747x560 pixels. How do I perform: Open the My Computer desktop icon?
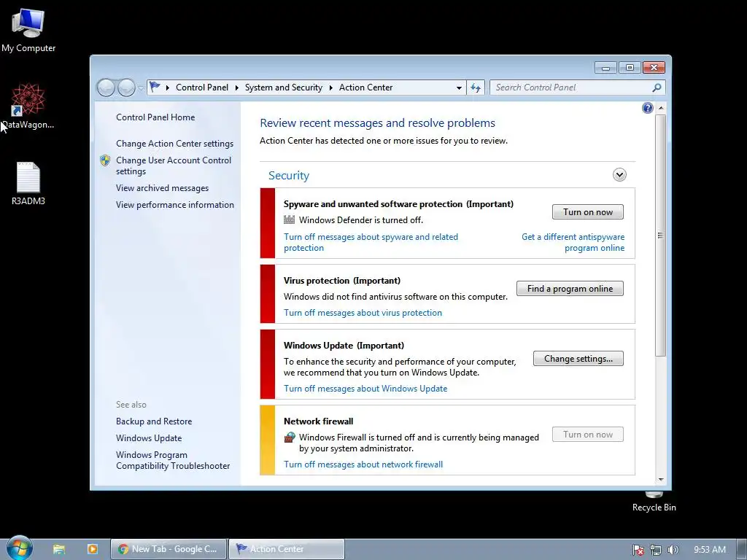coord(28,31)
